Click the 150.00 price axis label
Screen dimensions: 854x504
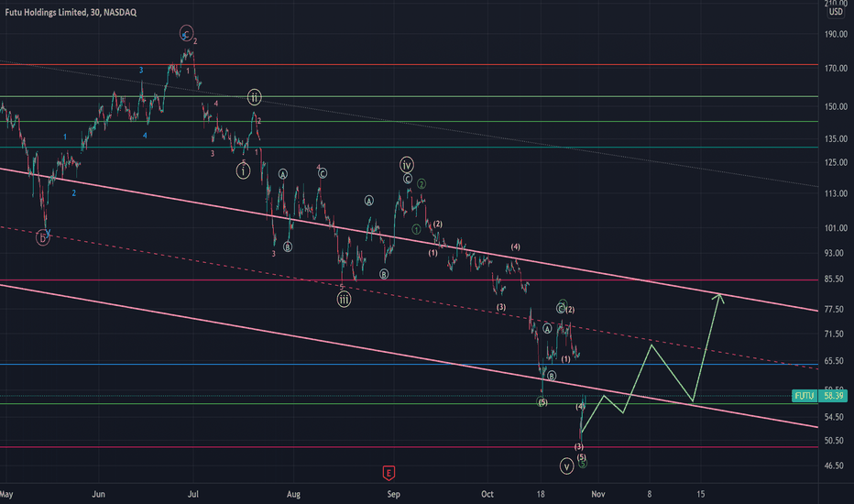click(x=836, y=107)
